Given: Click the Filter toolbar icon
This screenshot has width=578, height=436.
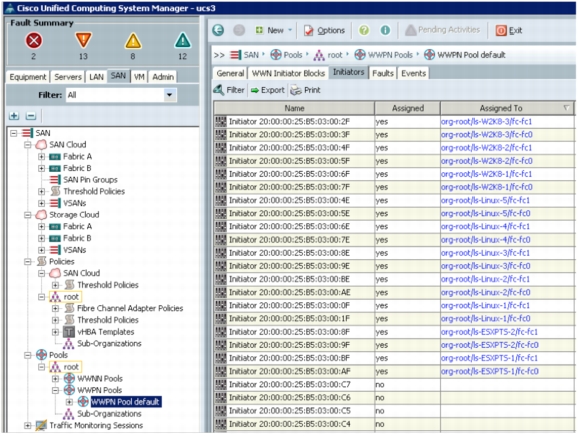Looking at the screenshot, I should (x=229, y=90).
